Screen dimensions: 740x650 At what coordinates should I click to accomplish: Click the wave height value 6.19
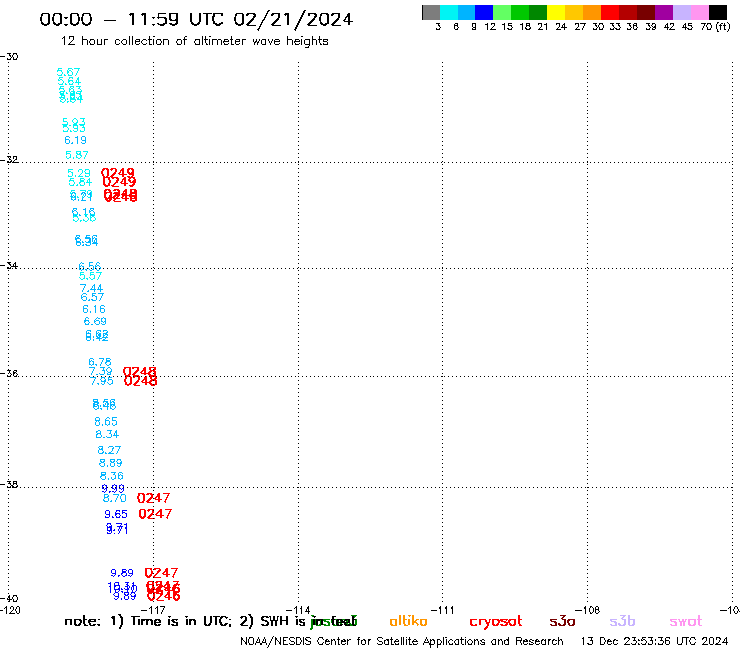coord(76,140)
